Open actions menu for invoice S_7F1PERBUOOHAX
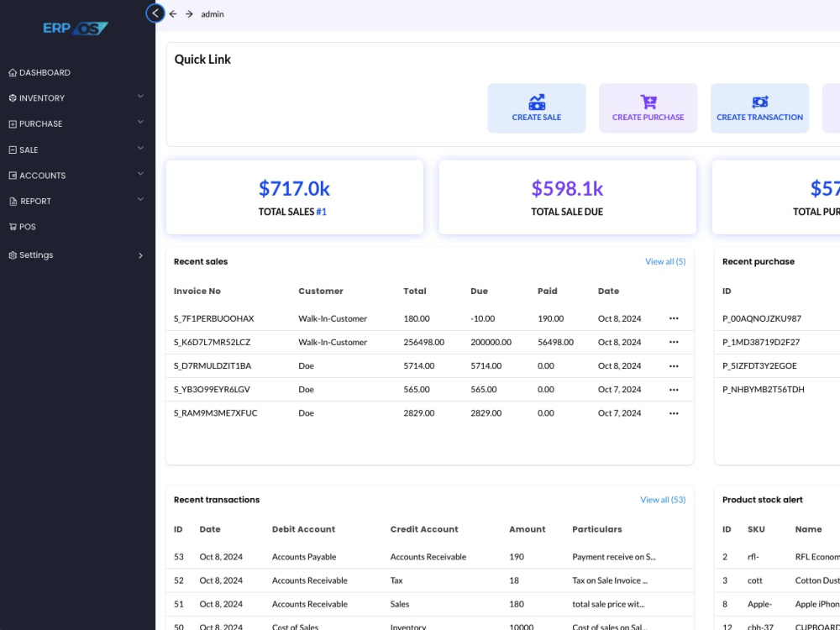The width and height of the screenshot is (840, 630). (x=674, y=318)
